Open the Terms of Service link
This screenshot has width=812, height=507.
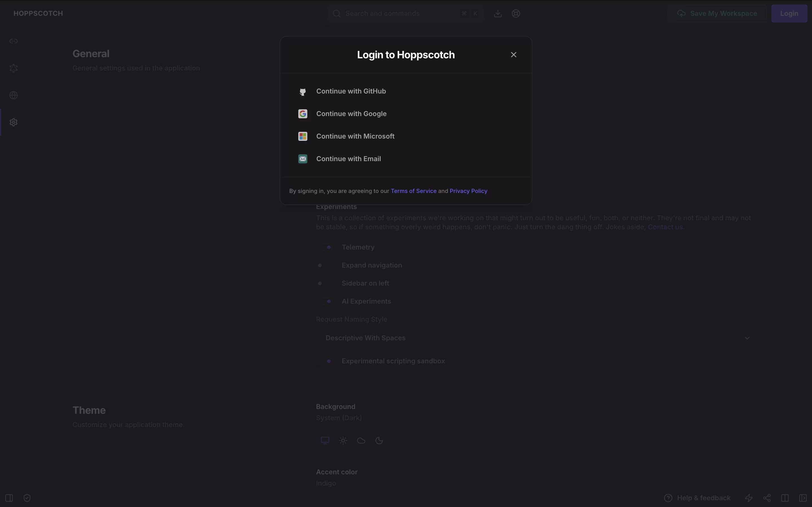[x=413, y=191]
